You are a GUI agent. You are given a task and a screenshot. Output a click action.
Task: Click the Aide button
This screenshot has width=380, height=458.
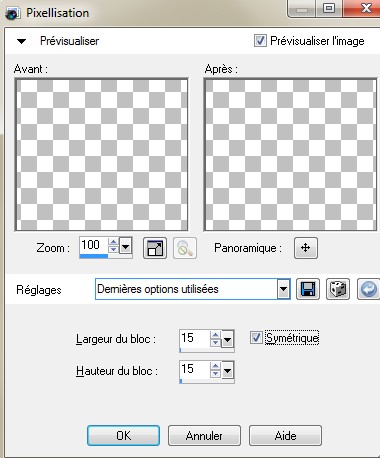(285, 435)
